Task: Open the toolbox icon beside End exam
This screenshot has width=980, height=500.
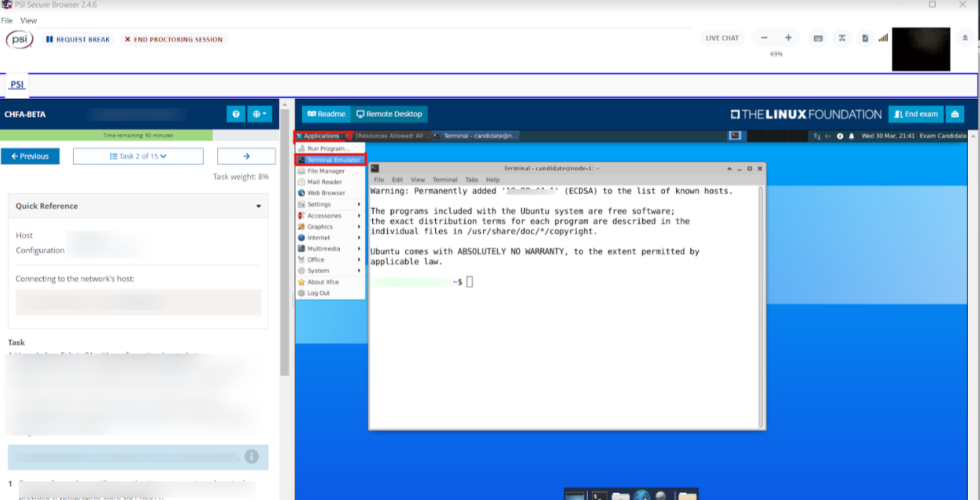Action: [954, 114]
